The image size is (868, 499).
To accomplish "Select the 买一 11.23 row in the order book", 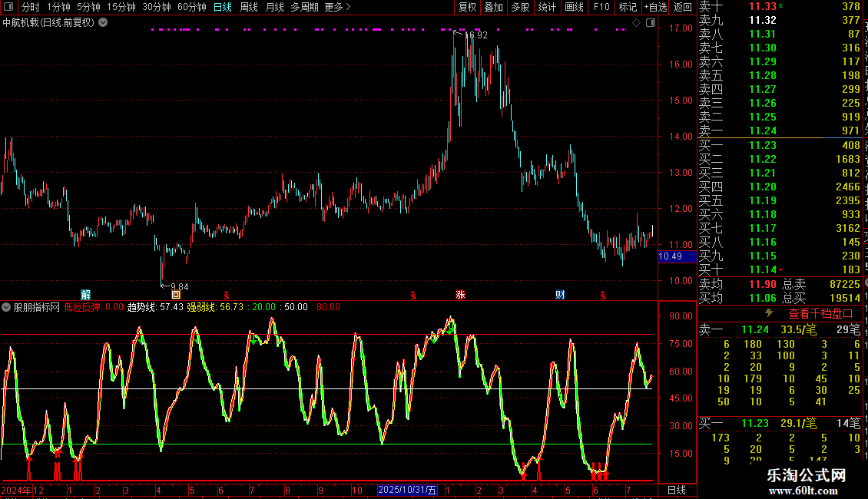I will tap(780, 146).
